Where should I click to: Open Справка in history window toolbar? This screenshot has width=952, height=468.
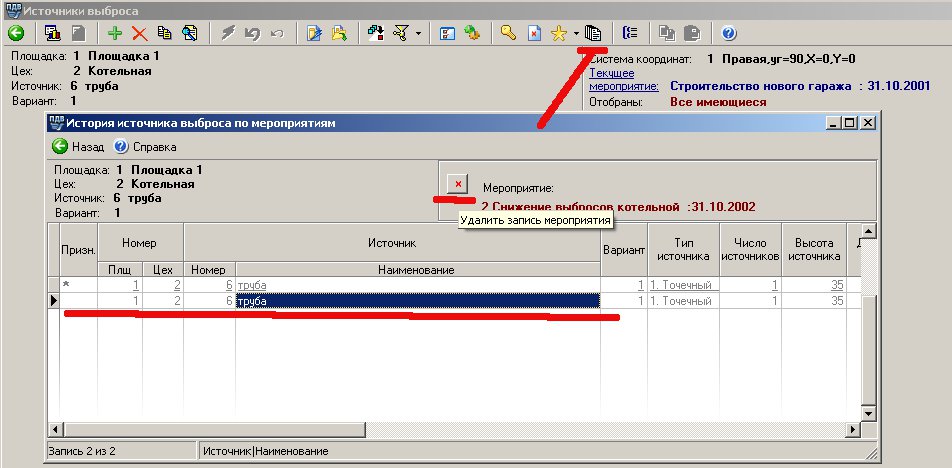click(146, 146)
